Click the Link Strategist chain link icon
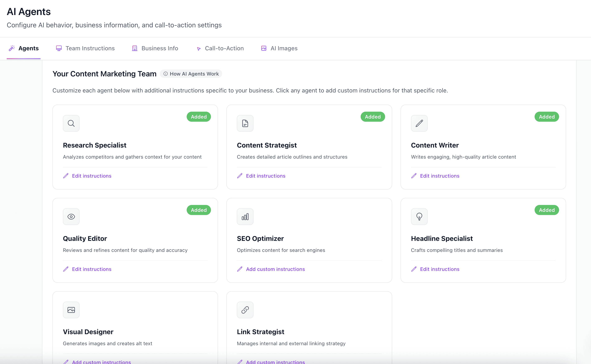 pyautogui.click(x=245, y=310)
